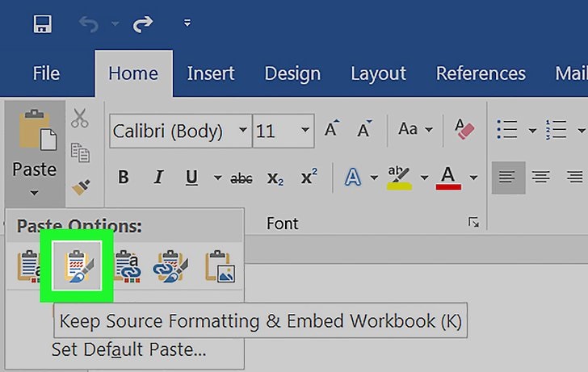Viewport: 588px width, 372px height.
Task: Open the font size dropdown arrow
Action: point(305,131)
